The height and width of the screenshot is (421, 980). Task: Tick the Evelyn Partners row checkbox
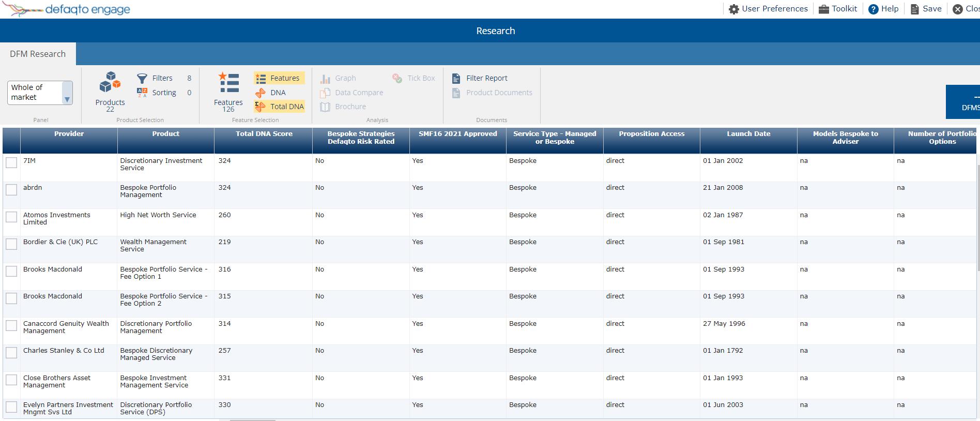[x=11, y=407]
